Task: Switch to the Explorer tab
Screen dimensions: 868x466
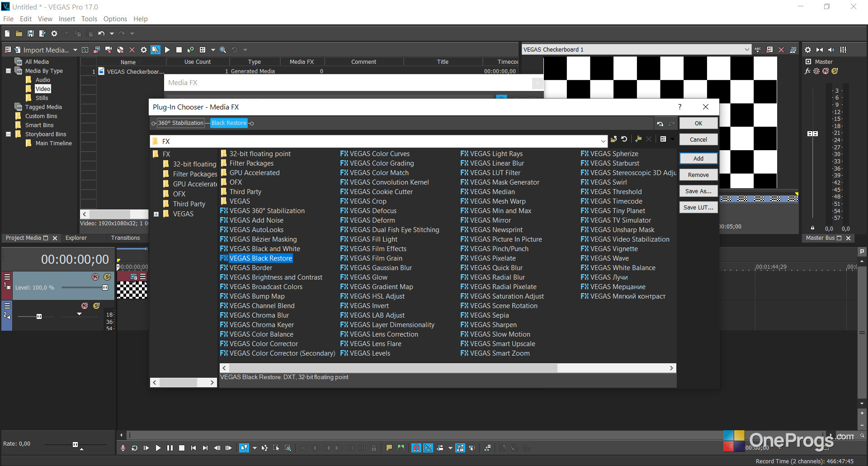Action: (x=76, y=238)
